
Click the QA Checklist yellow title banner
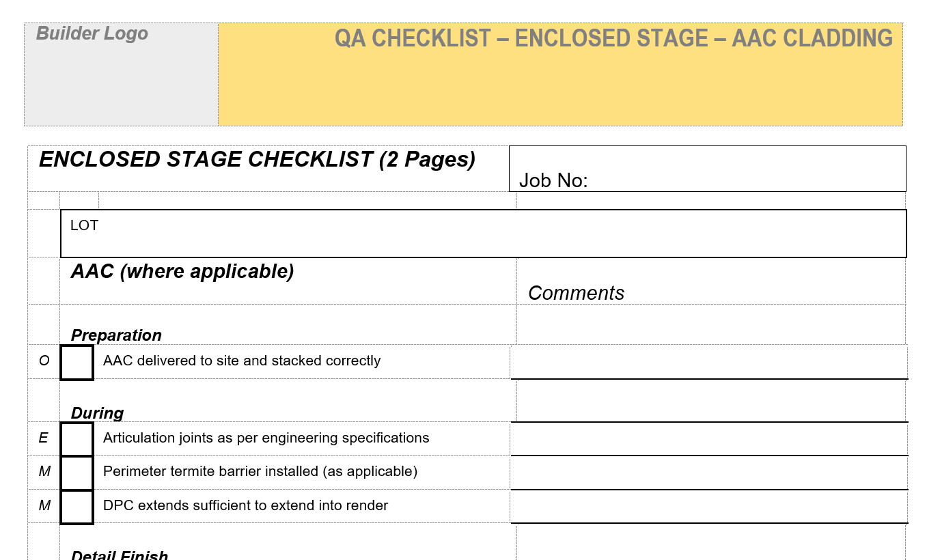point(560,74)
